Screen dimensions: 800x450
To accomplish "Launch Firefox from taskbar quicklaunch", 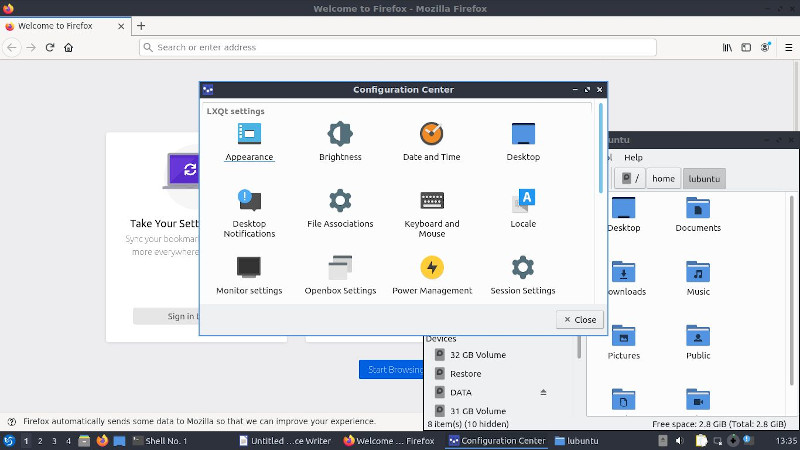I will (102, 440).
